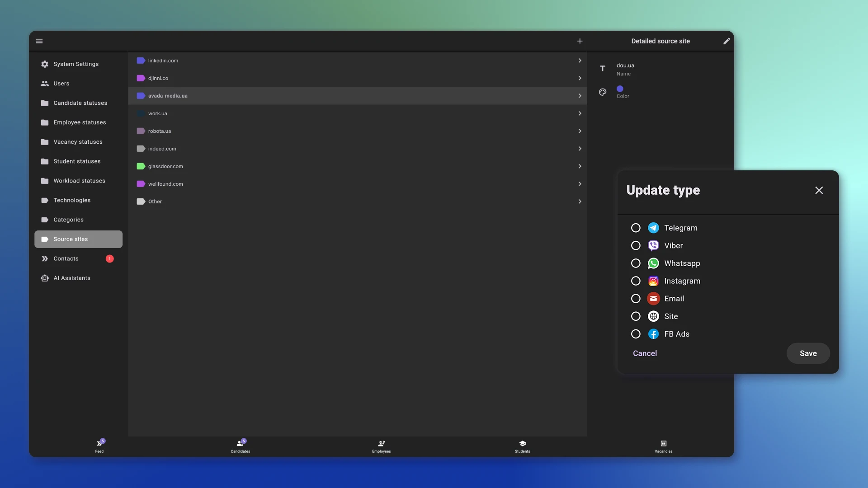The image size is (868, 488).
Task: Open the hamburger menu icon
Action: click(x=39, y=41)
